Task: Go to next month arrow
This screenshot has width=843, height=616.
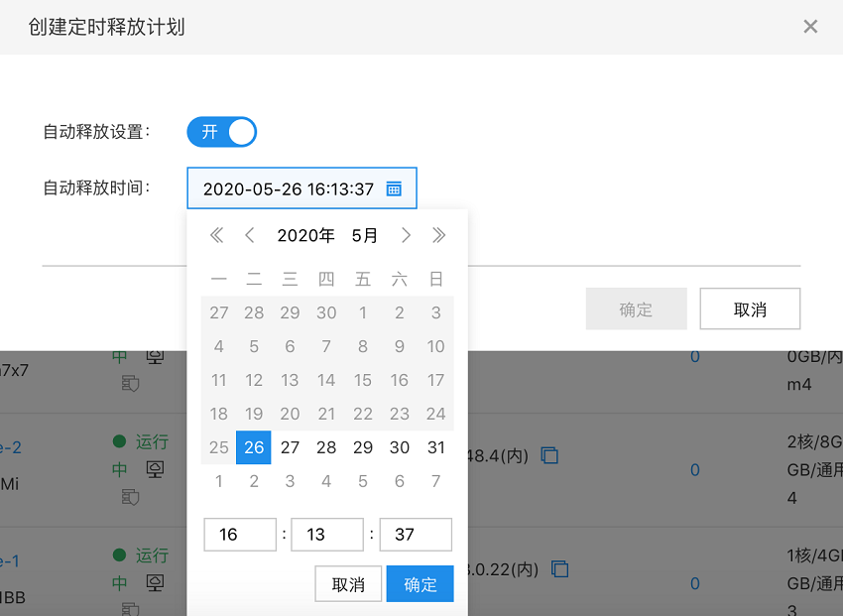Action: 406,235
